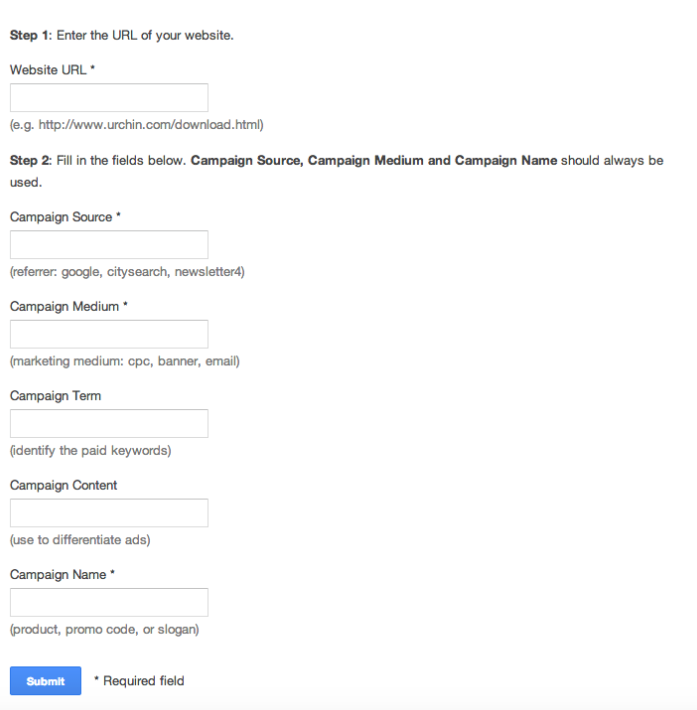Viewport: 697px width, 710px height.
Task: Click the 'identify the paid keywords' hint
Action: pos(91,451)
